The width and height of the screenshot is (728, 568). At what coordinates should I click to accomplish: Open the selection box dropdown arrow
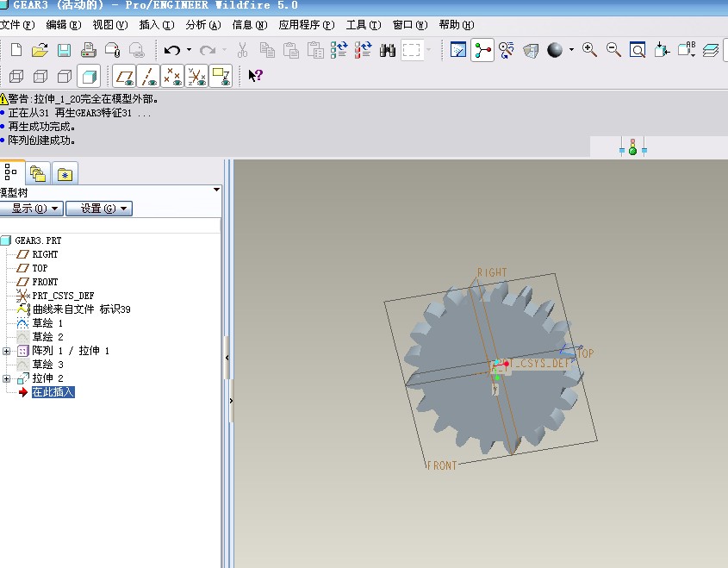[x=428, y=49]
